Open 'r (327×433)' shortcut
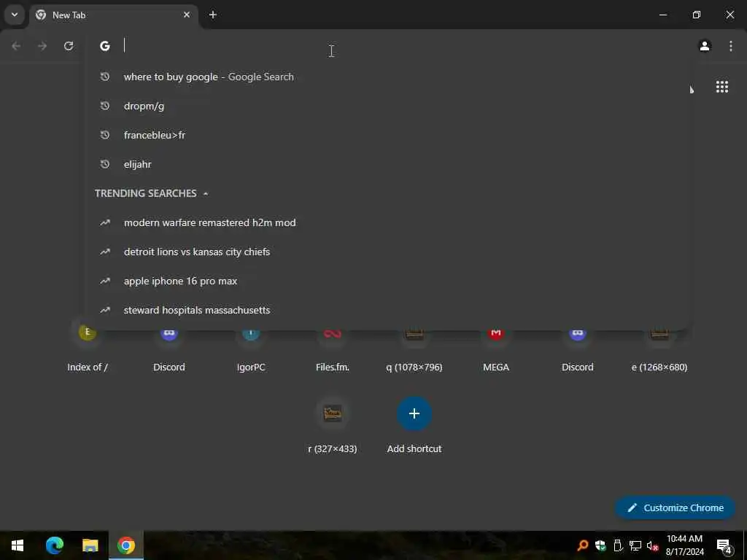 point(333,425)
